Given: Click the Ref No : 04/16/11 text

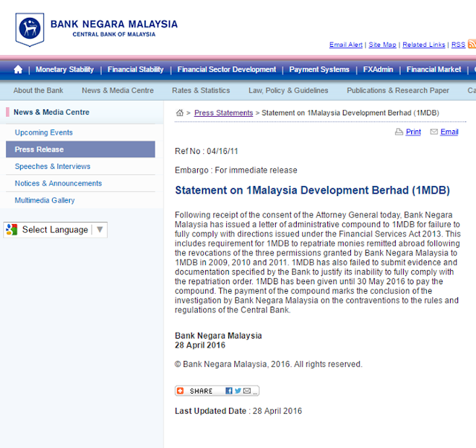Looking at the screenshot, I should (207, 151).
